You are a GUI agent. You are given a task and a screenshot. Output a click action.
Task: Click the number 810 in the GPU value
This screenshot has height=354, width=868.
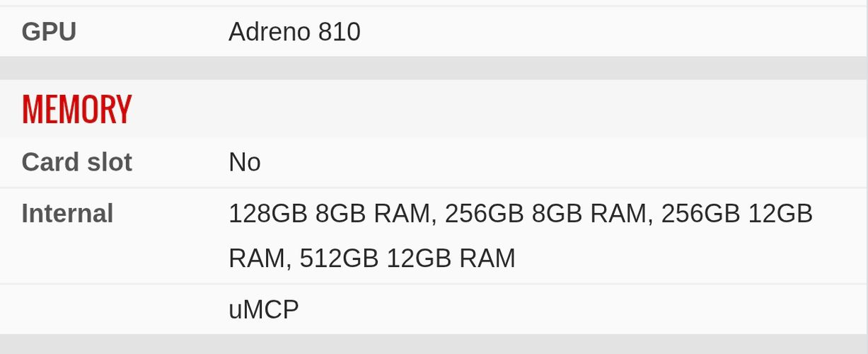pyautogui.click(x=340, y=32)
